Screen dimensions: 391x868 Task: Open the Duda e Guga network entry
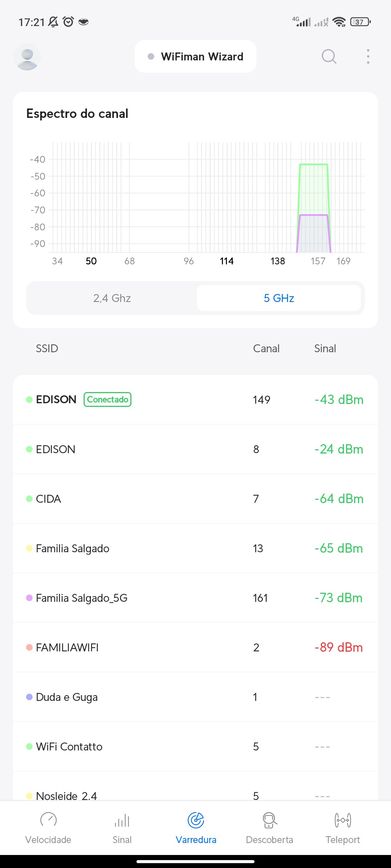[x=195, y=697]
